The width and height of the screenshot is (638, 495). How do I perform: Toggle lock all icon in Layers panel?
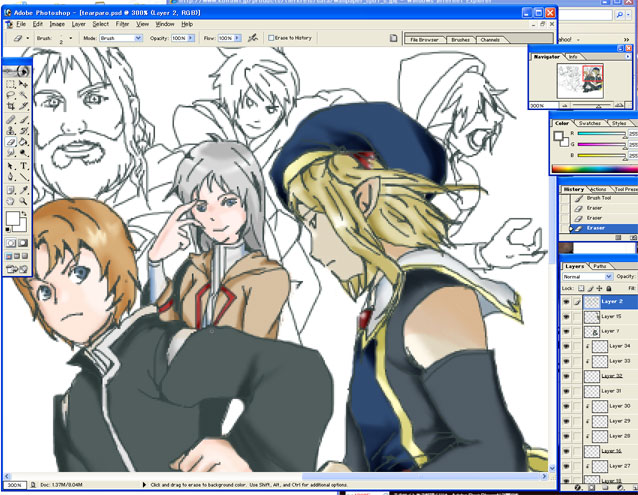pos(609,288)
